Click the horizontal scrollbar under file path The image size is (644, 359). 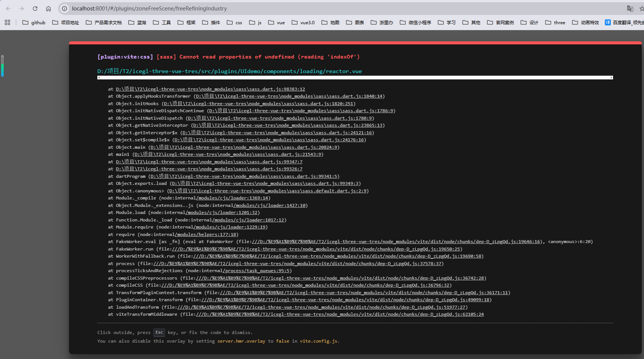click(x=355, y=78)
